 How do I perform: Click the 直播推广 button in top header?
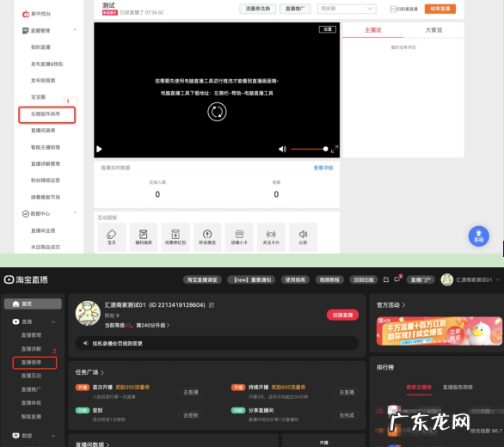295,9
